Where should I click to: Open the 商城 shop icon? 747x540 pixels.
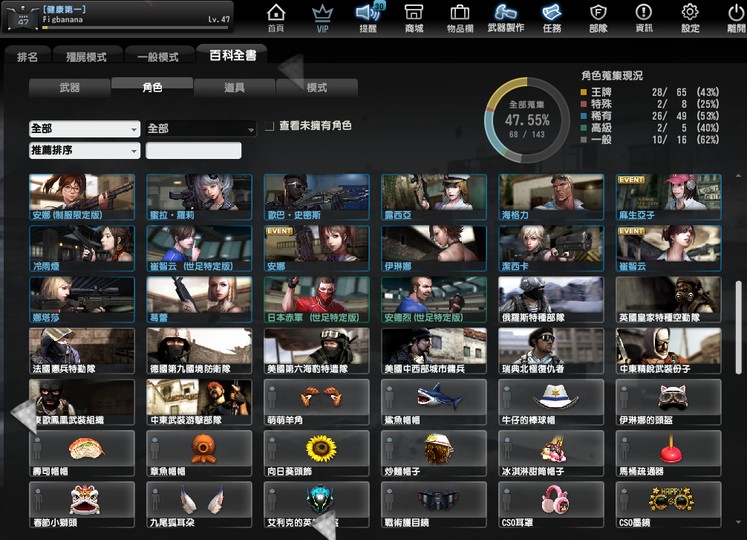[414, 18]
